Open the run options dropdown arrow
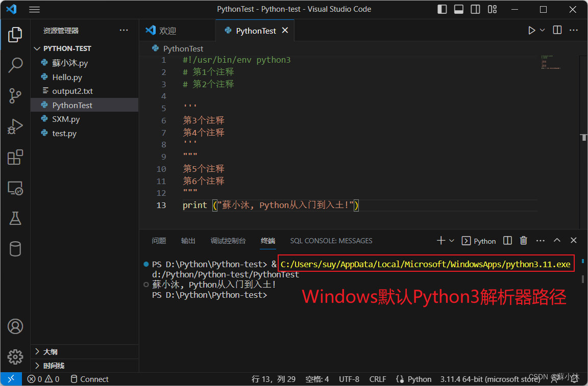The width and height of the screenshot is (588, 386). (x=542, y=30)
